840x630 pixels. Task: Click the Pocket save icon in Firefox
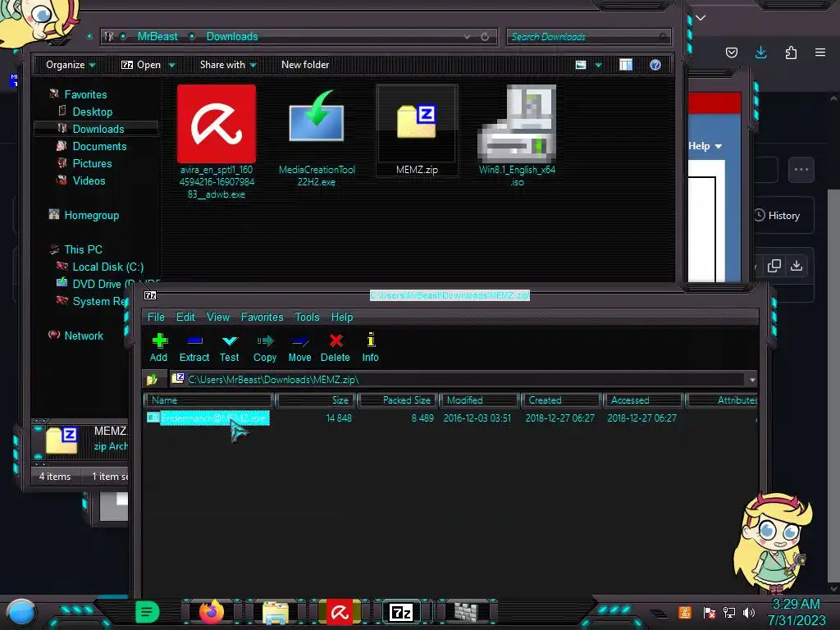pyautogui.click(x=731, y=52)
